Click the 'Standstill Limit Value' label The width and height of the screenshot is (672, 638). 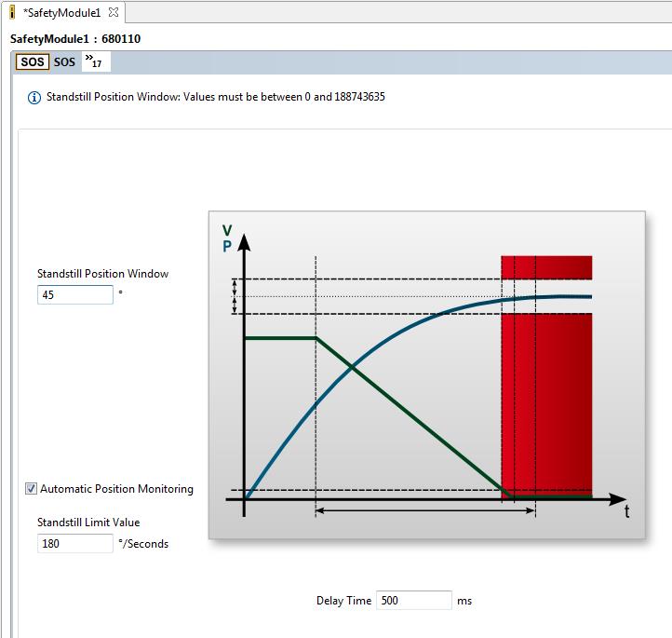(88, 523)
